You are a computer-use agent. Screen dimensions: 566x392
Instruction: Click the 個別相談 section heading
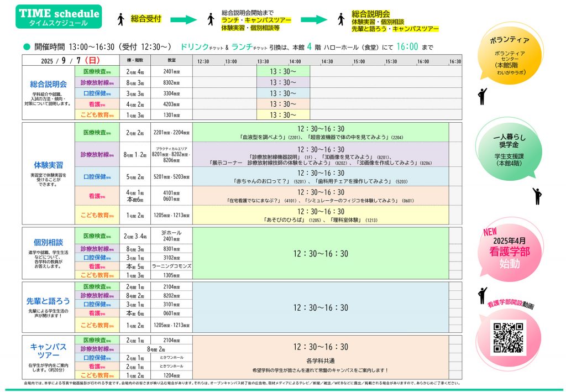49,243
